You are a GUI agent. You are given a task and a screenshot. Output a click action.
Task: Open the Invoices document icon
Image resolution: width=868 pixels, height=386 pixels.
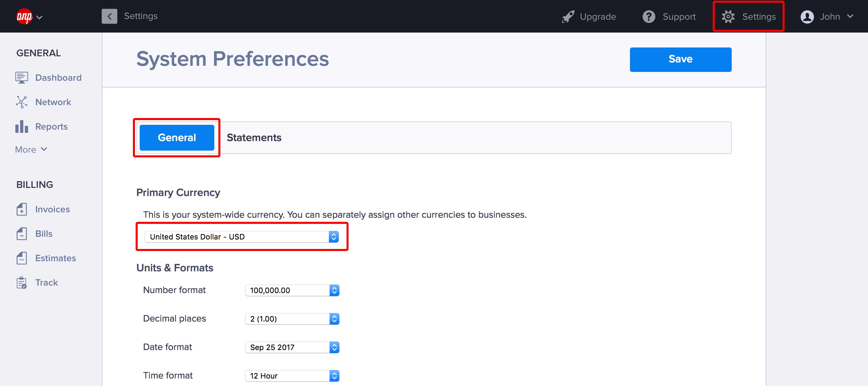tap(21, 209)
